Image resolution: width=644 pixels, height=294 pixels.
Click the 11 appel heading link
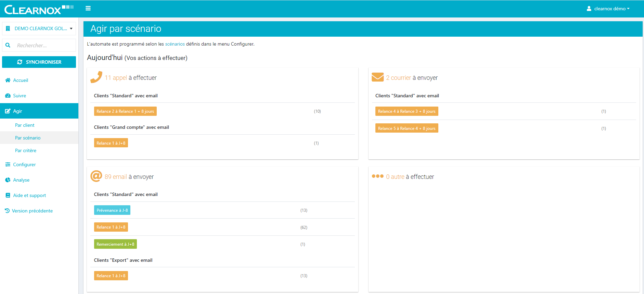[x=116, y=78]
